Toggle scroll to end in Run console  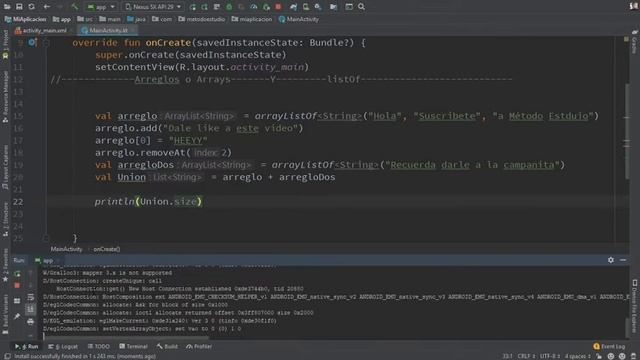[31, 309]
